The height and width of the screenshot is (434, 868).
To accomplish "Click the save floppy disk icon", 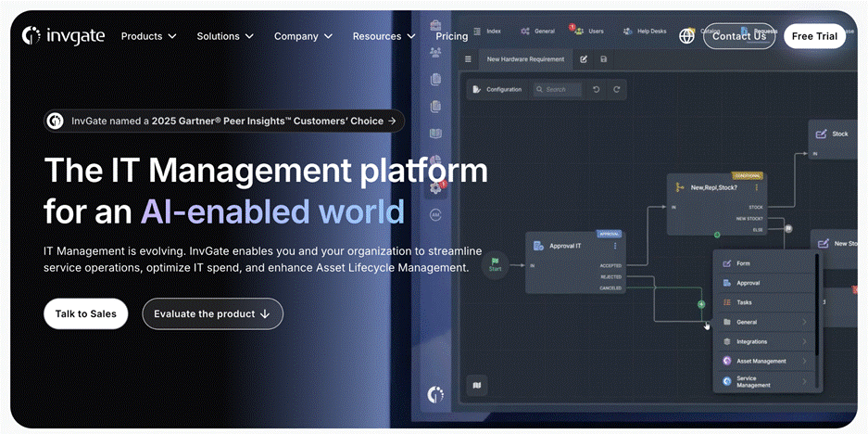I will [x=603, y=59].
